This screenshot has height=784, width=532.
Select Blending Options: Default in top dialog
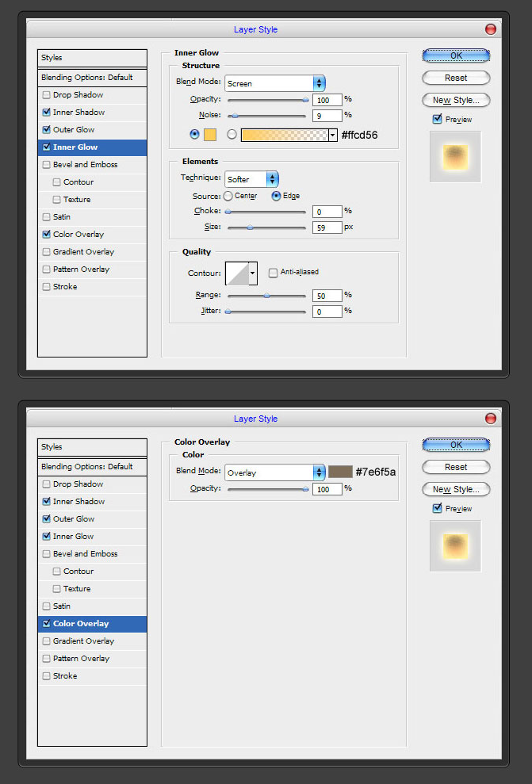(x=93, y=78)
